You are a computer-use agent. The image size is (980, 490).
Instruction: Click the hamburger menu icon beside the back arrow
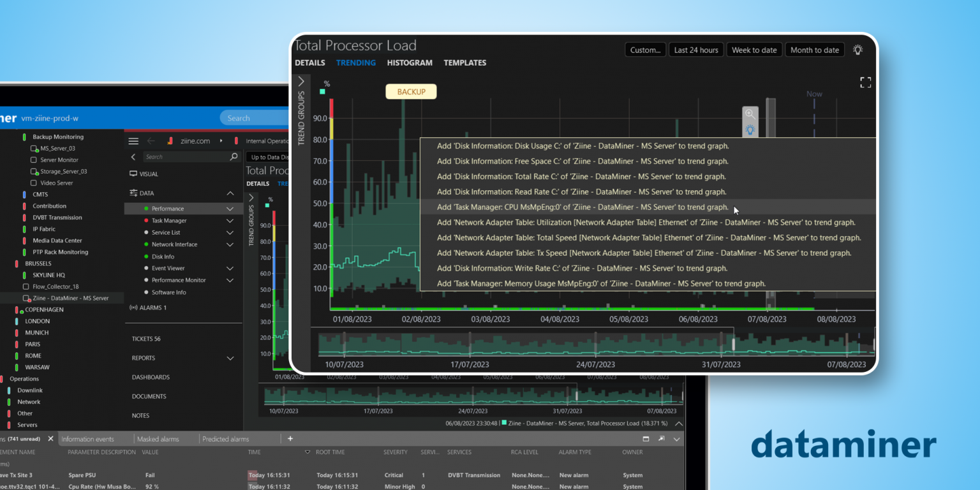133,141
